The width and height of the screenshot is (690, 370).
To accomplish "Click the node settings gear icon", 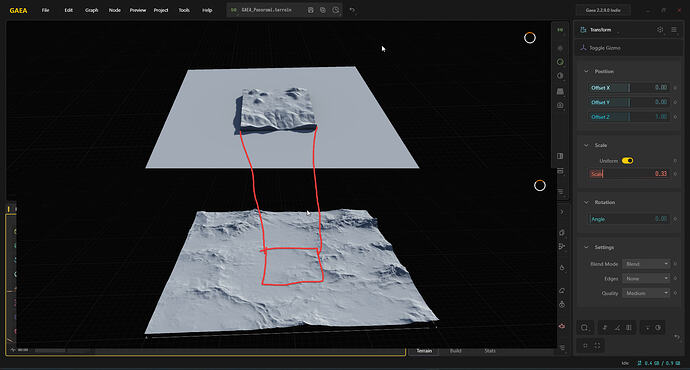I will coord(660,29).
